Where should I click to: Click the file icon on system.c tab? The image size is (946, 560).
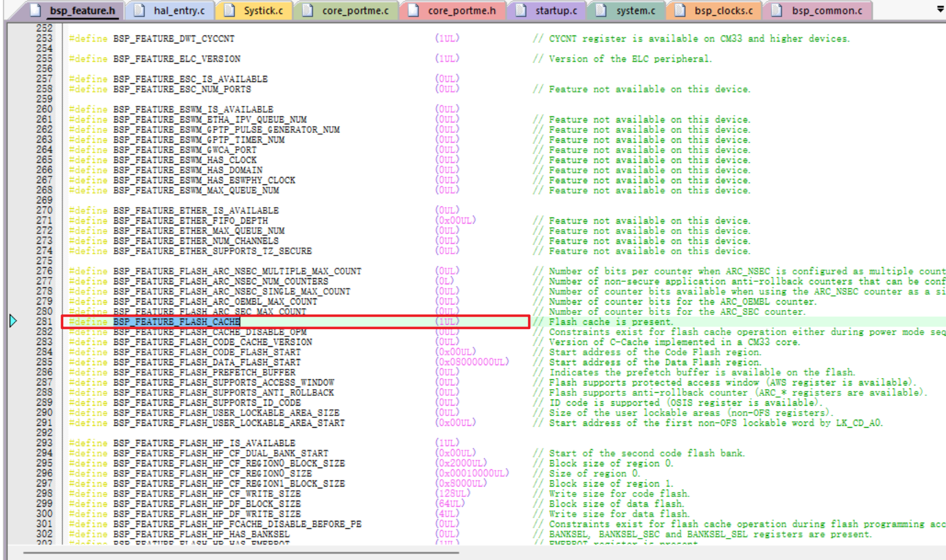[x=601, y=10]
